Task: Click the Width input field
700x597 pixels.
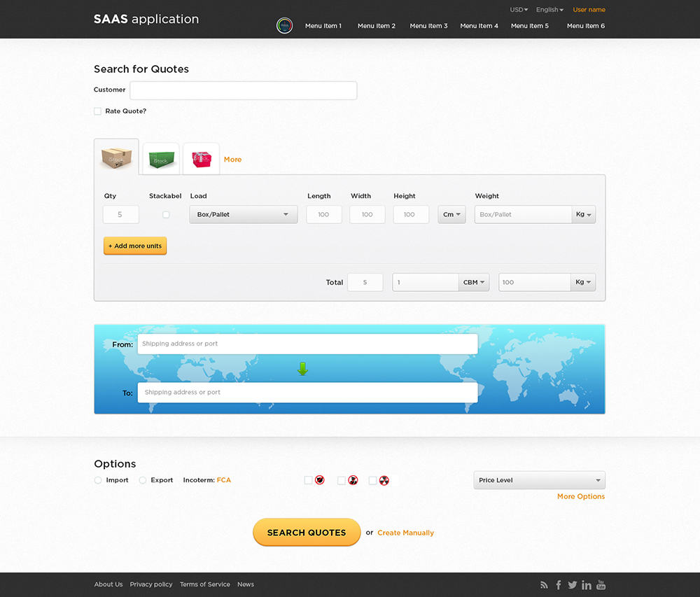Action: (x=367, y=215)
